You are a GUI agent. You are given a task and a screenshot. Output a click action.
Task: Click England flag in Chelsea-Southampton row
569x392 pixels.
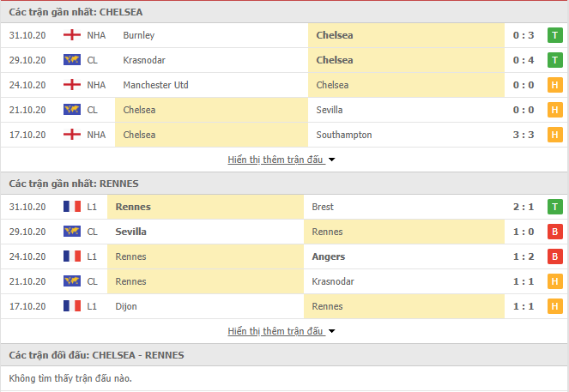click(x=72, y=135)
